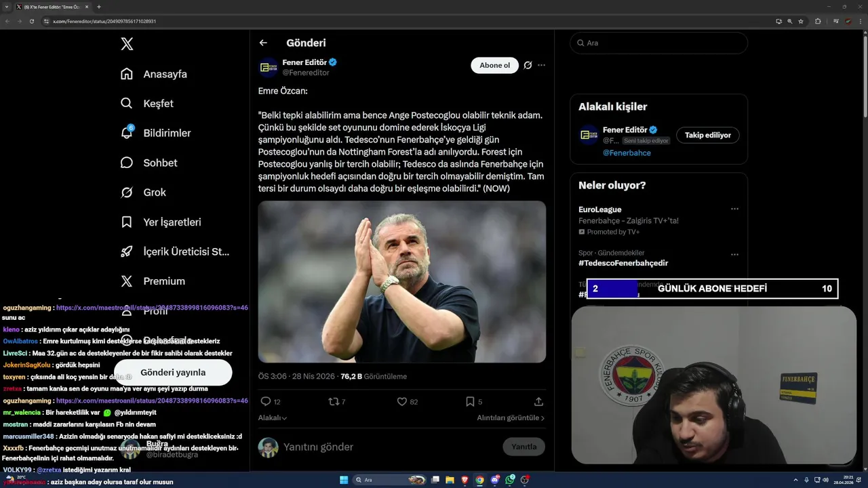
Task: Click the zoom magnifier icon in address bar
Action: [x=790, y=21]
